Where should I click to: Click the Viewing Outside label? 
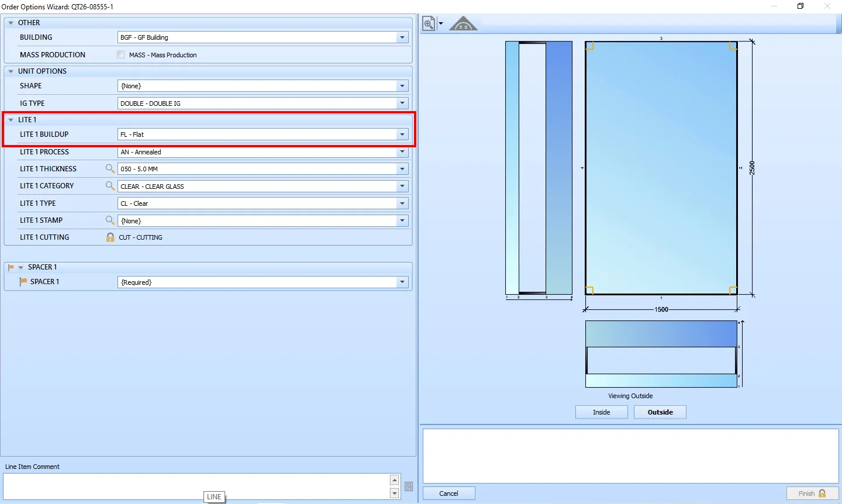(x=630, y=396)
